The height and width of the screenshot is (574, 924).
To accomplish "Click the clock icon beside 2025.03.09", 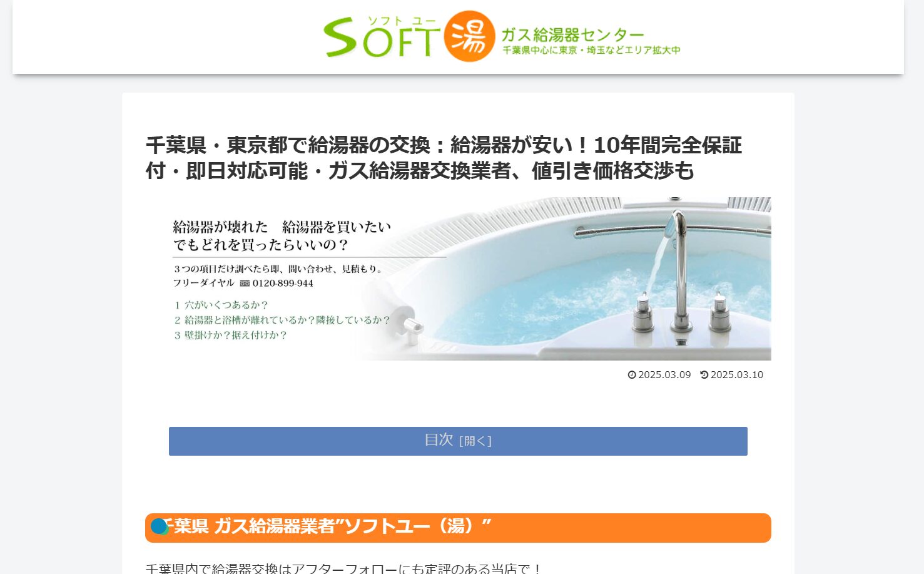I will click(x=632, y=375).
